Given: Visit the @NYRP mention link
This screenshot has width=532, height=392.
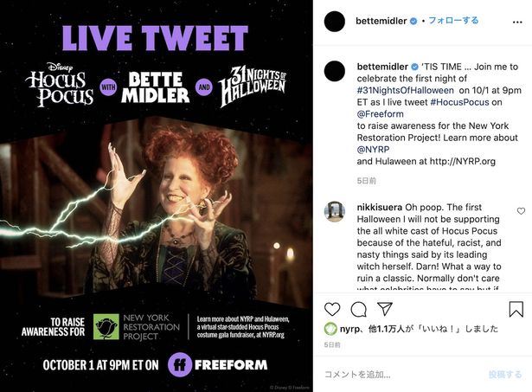Looking at the screenshot, I should (373, 150).
